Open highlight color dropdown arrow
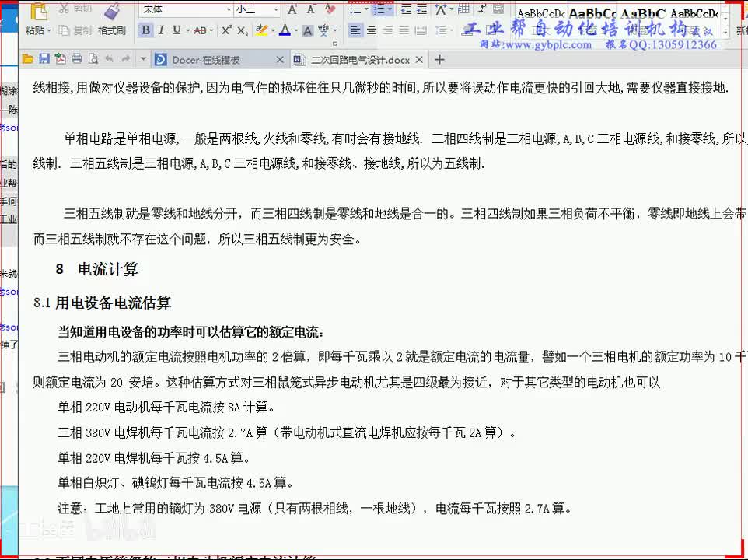The height and width of the screenshot is (560, 748). [273, 30]
